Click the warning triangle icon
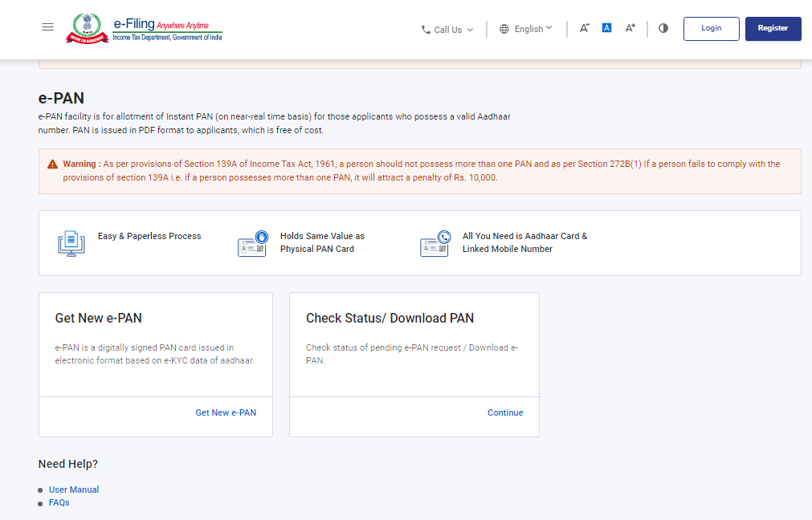Viewport: 812px width, 520px height. point(52,164)
